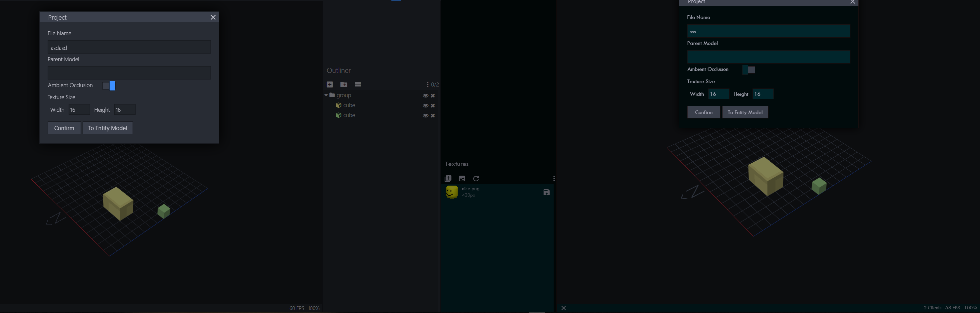Click the Add Cube icon in Outliner
Screen dimensions: 980x313
(x=330, y=84)
